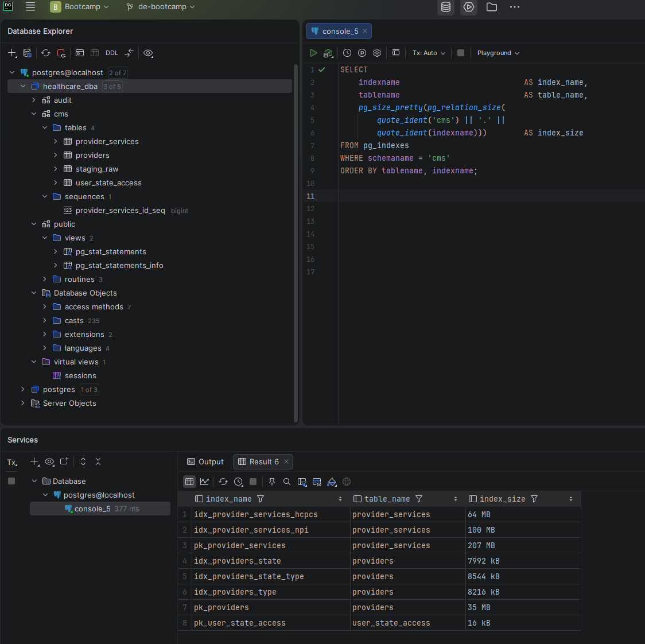Open data source properties icon
Screen dimensions: 645x644
click(27, 53)
